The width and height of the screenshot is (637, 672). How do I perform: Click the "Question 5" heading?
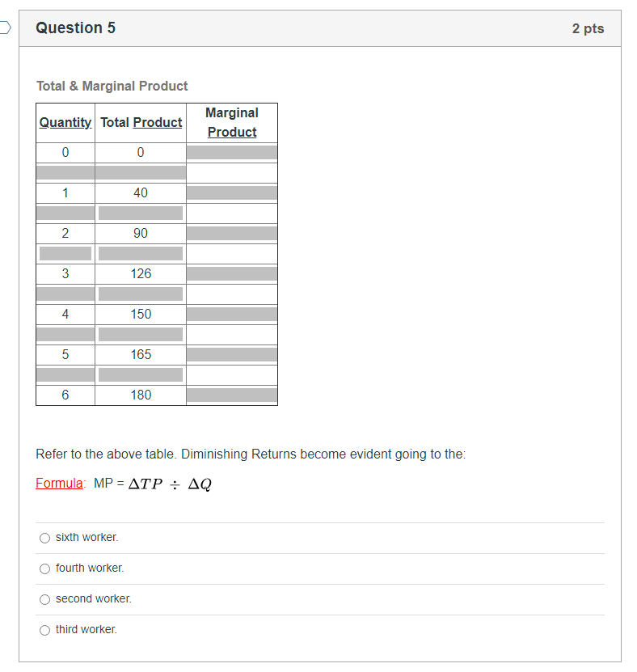[x=76, y=28]
